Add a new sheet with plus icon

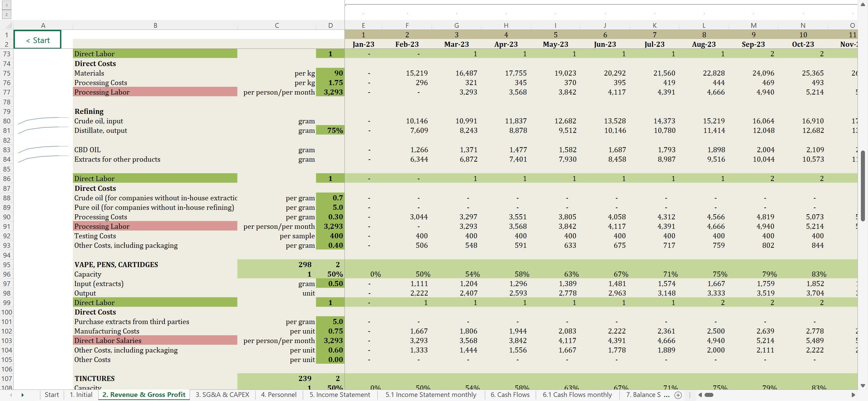coord(678,395)
